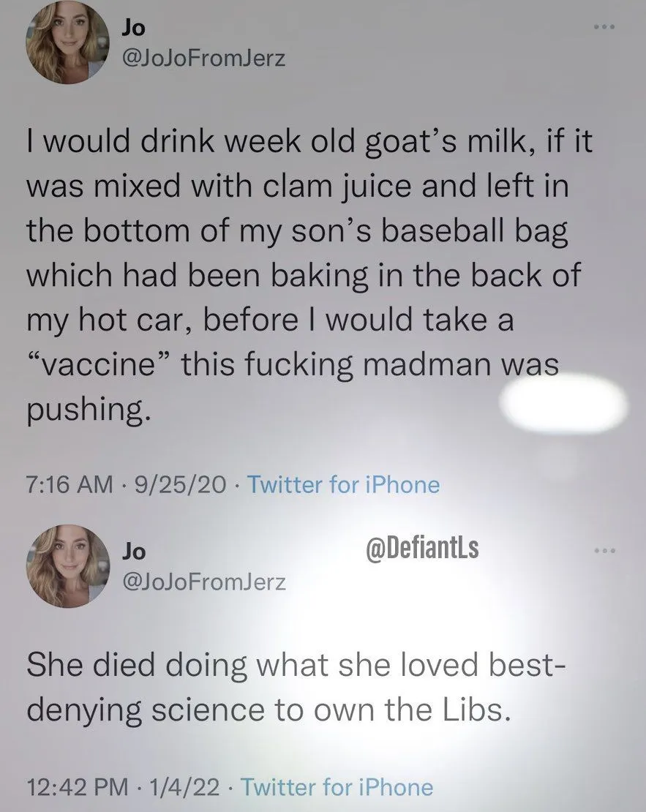Click 'Twitter for iPhone' next to 1/4/22
Screen dimensions: 646x812
tap(337, 787)
